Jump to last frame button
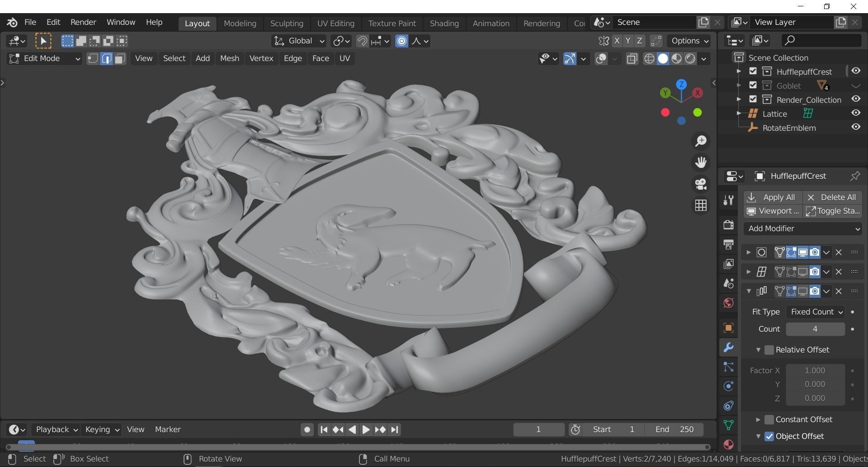This screenshot has width=868, height=467. tap(395, 429)
